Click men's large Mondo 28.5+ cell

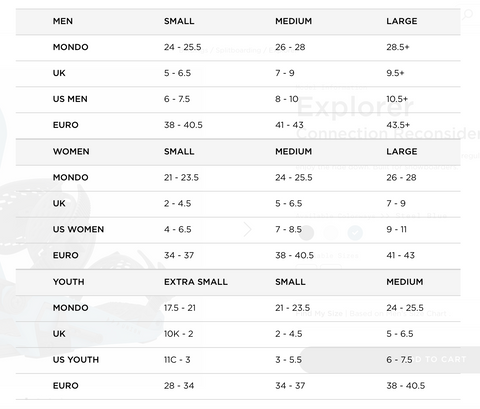(398, 47)
